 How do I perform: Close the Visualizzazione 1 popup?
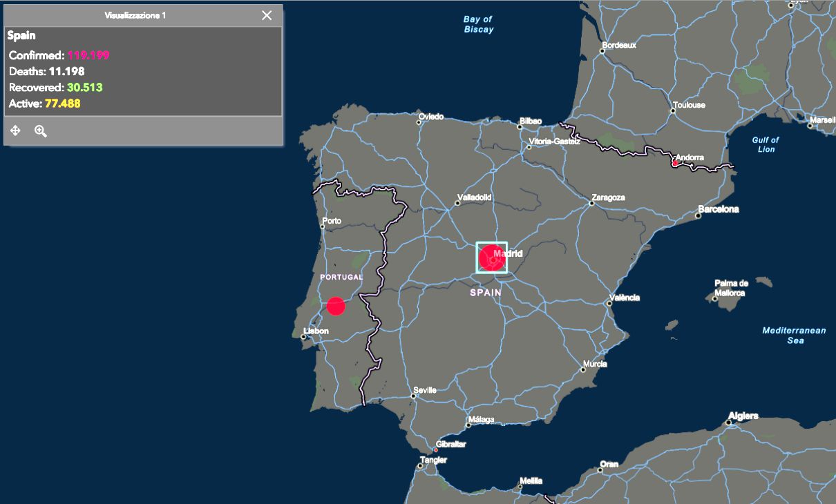(267, 15)
